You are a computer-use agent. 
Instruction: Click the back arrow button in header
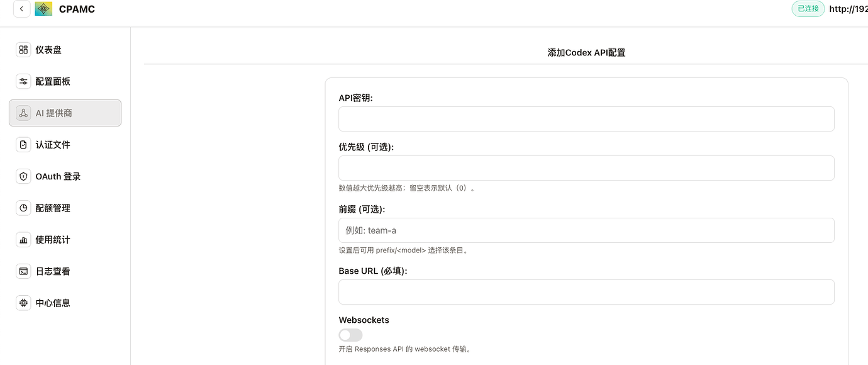click(21, 9)
